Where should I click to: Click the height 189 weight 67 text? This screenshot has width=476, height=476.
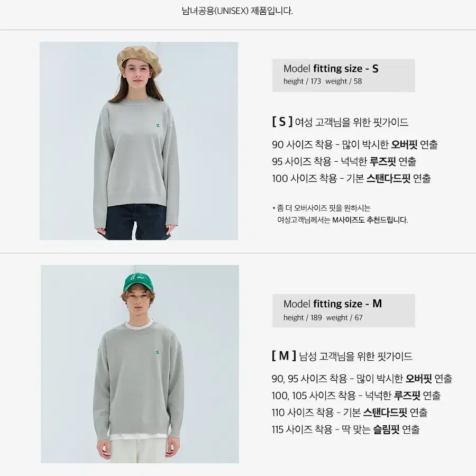click(323, 317)
